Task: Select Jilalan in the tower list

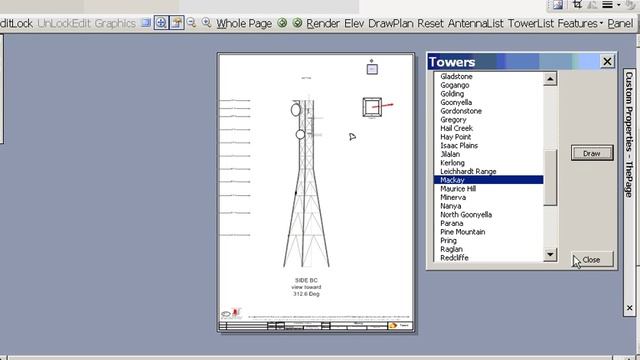Action: [x=450, y=154]
